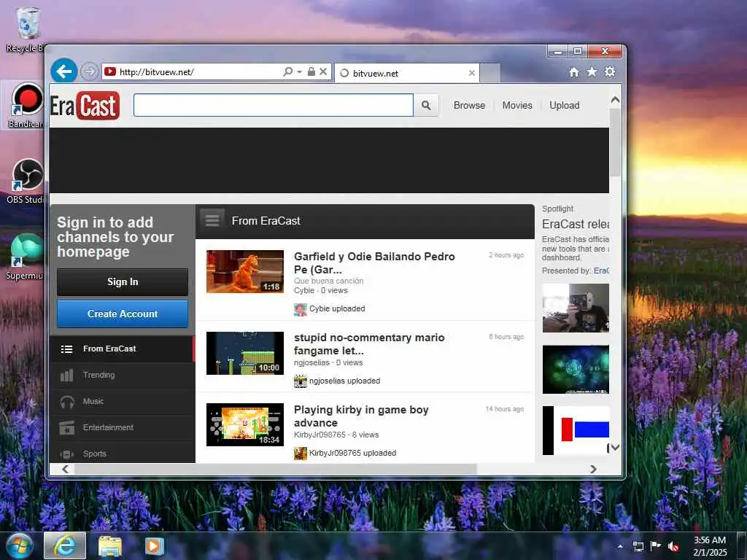Open the Movies menu link
The image size is (747, 560).
(517, 105)
